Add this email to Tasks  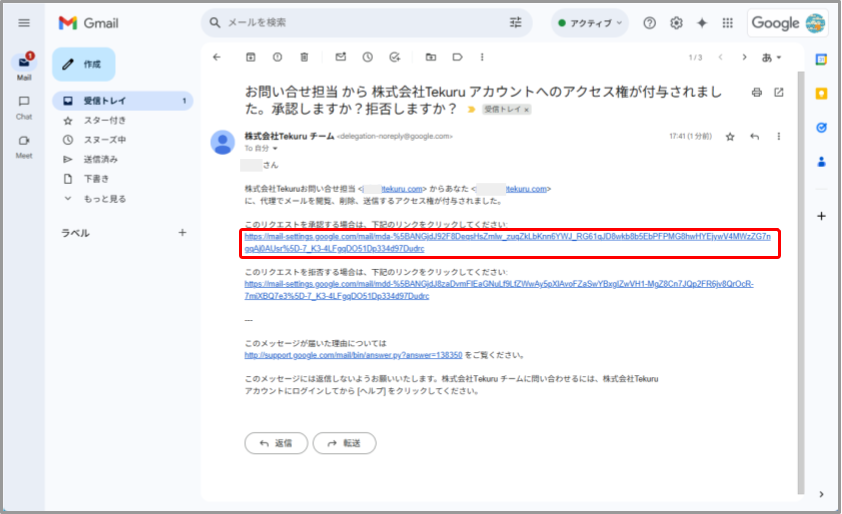click(x=395, y=57)
